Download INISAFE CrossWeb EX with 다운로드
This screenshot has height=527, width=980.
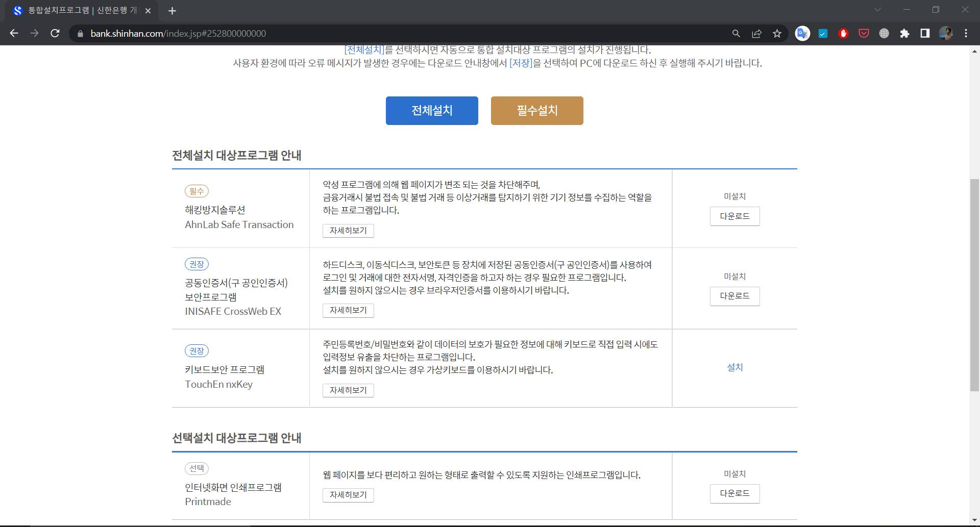(734, 296)
